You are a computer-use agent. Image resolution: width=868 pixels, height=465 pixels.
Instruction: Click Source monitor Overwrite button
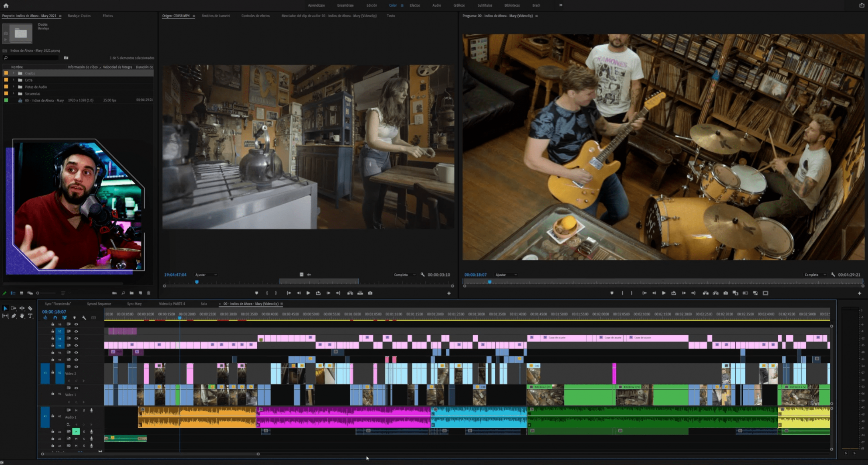click(x=360, y=293)
